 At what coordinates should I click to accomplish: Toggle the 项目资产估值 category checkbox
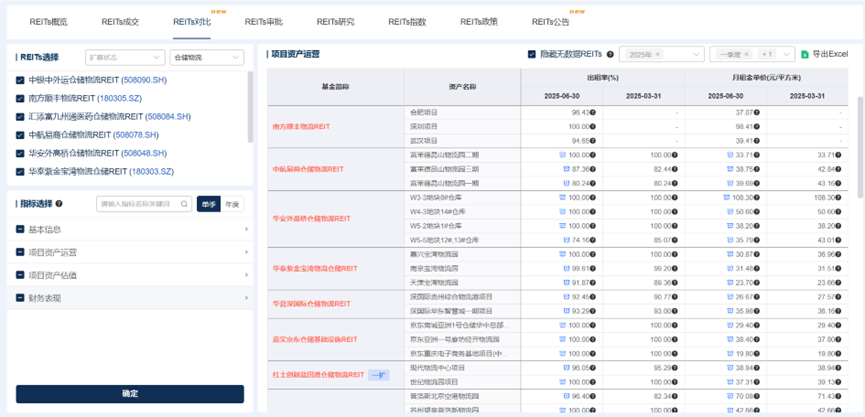[20, 275]
